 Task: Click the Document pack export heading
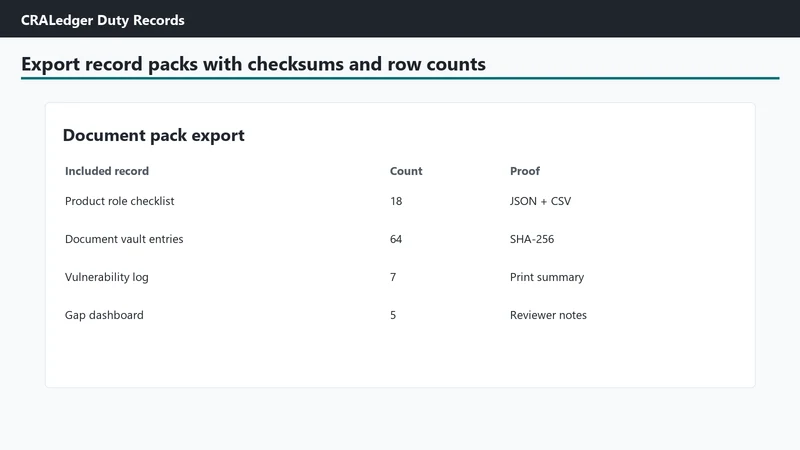click(154, 135)
